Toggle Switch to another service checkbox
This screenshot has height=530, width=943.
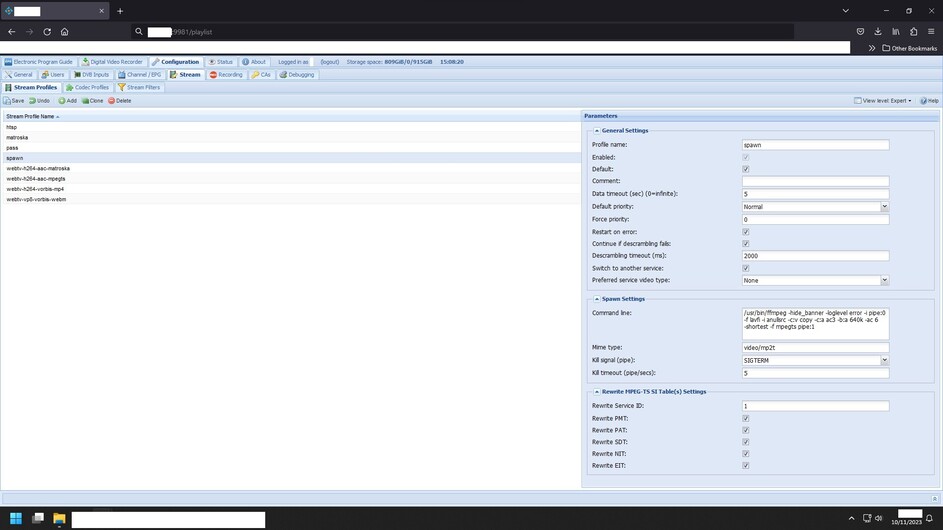coord(746,268)
